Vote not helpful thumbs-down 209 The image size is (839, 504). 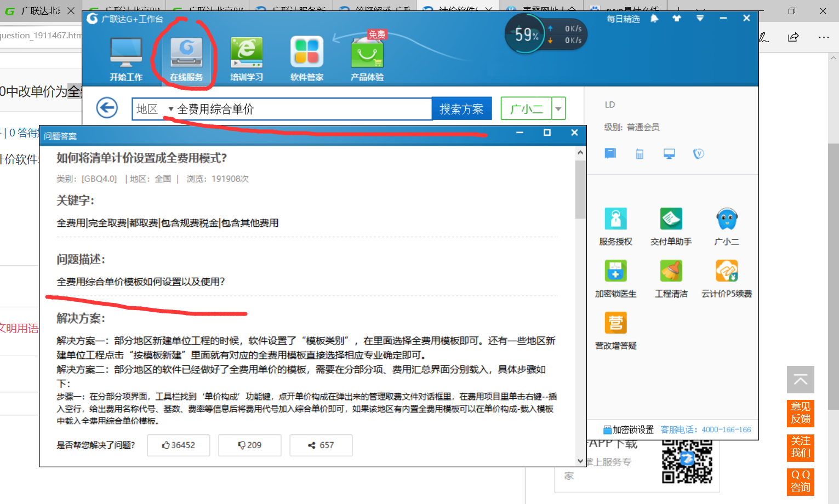250,445
